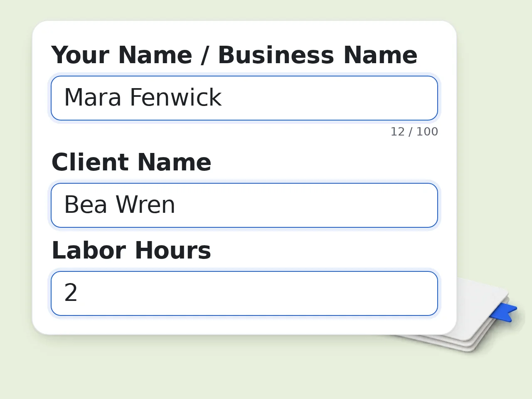This screenshot has height=399, width=532.
Task: Click the "Labor Hours" label
Action: coord(131,251)
